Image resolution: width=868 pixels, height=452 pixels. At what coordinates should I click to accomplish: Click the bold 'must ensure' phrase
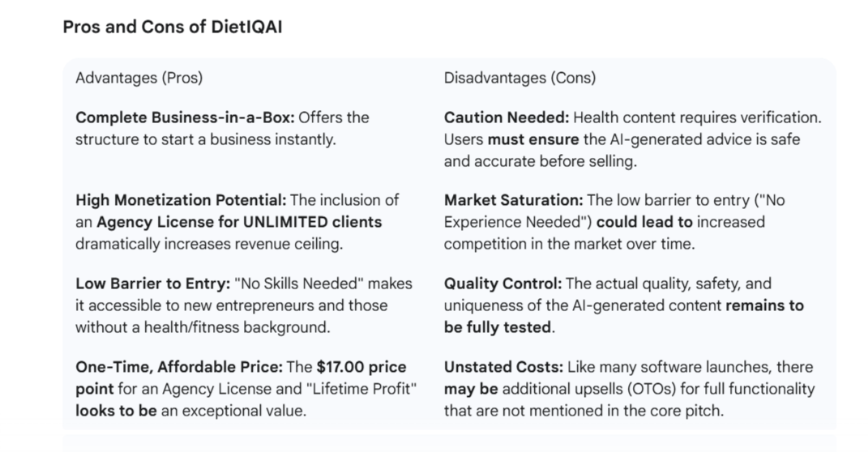point(533,139)
